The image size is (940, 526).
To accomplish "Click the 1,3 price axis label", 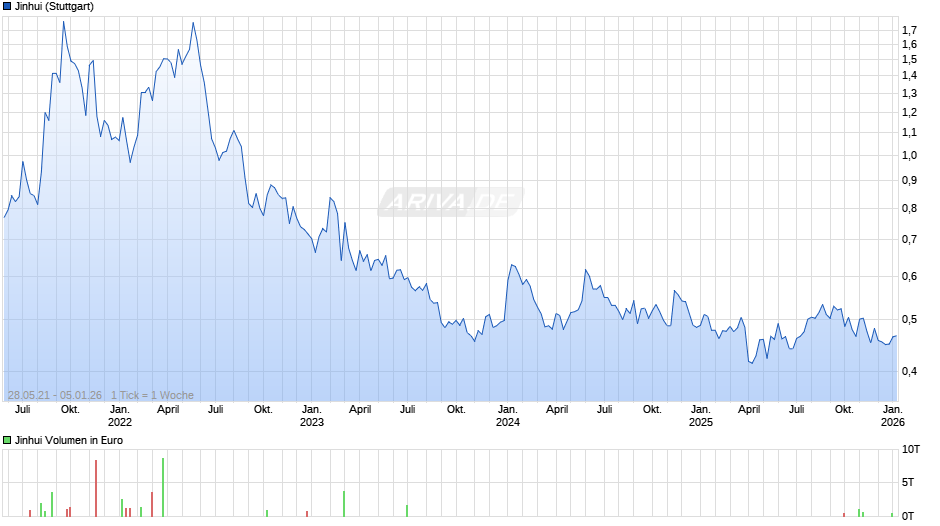I will click(x=909, y=94).
